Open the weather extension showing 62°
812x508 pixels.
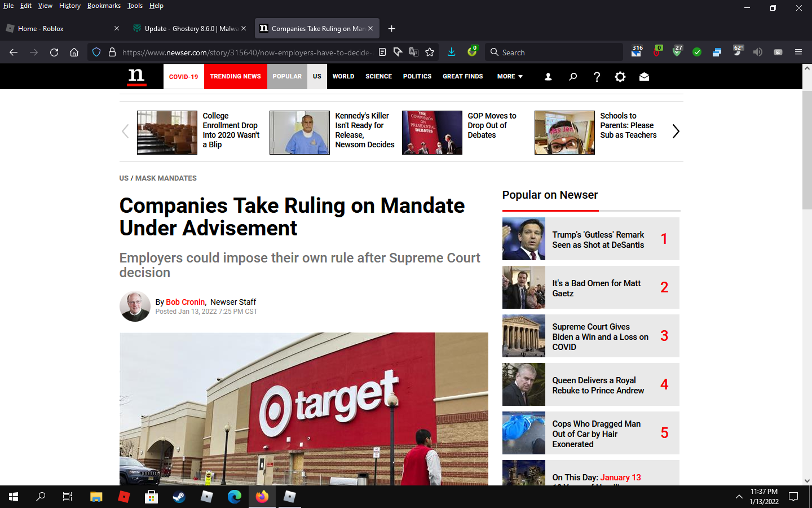click(738, 52)
